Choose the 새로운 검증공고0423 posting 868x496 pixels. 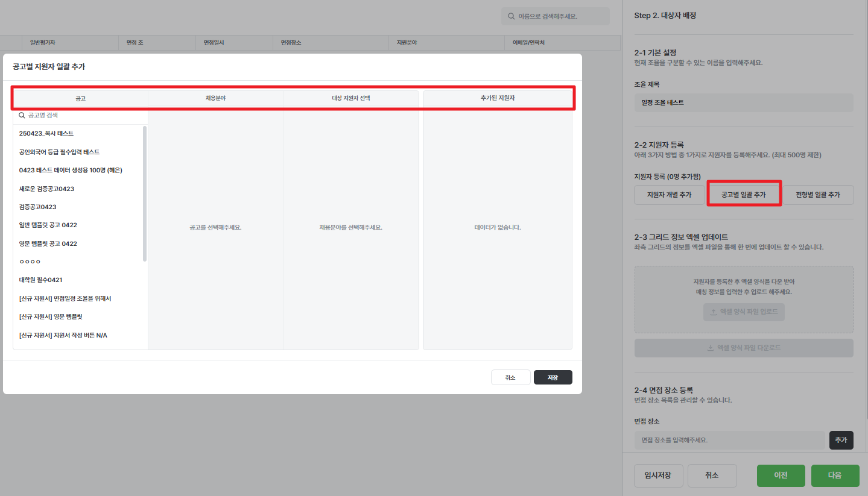pyautogui.click(x=46, y=189)
